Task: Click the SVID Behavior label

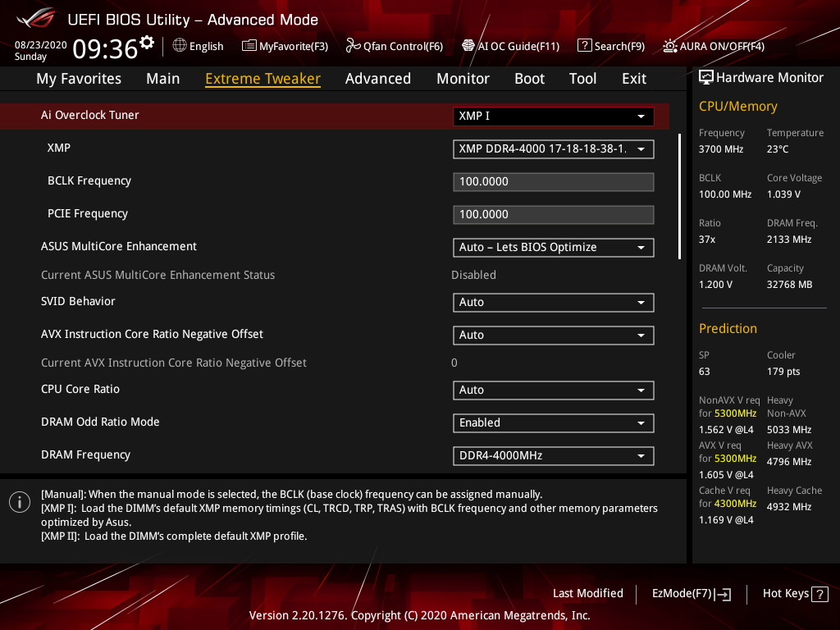Action: [x=78, y=301]
